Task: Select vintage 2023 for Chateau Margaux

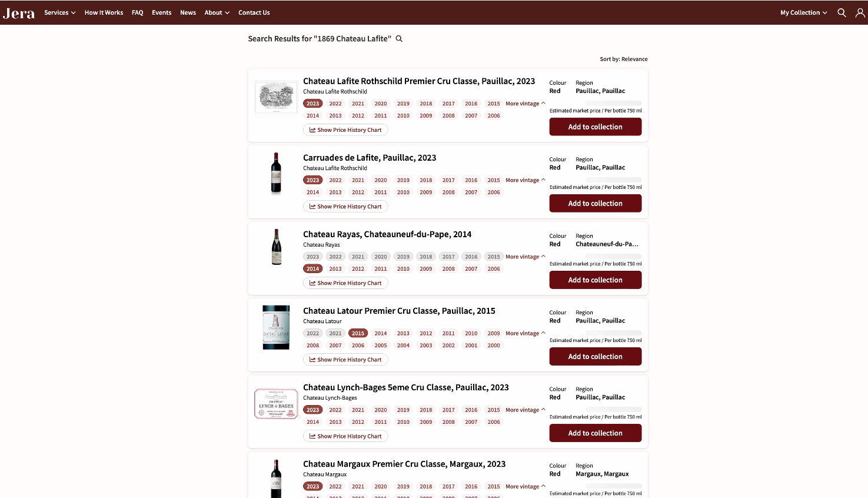Action: (x=313, y=486)
